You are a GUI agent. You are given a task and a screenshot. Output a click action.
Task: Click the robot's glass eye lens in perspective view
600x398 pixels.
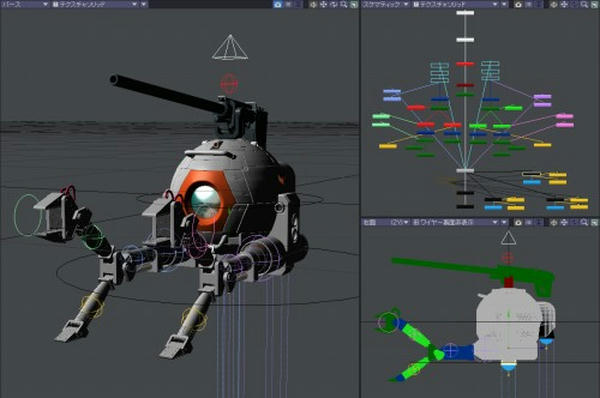pyautogui.click(x=206, y=202)
